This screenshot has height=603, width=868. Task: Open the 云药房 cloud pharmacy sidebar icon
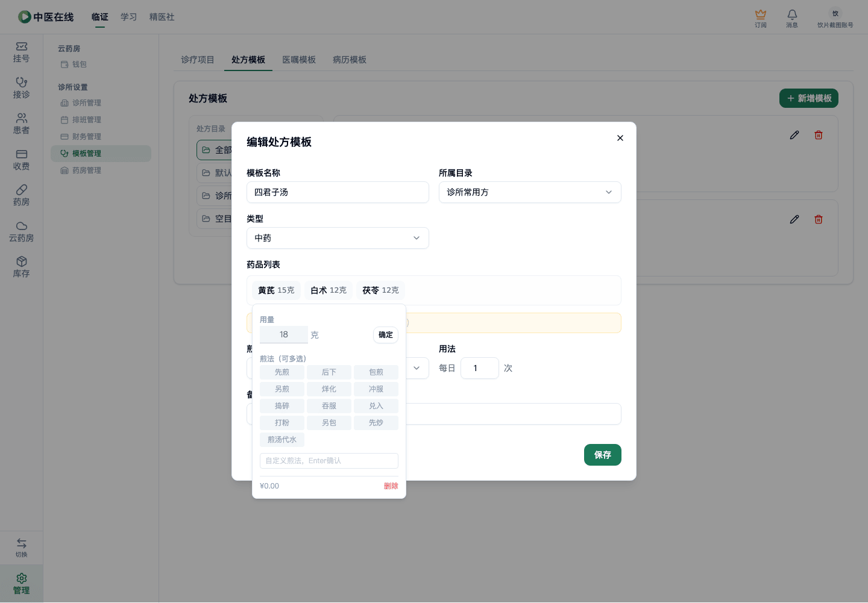[x=21, y=232]
